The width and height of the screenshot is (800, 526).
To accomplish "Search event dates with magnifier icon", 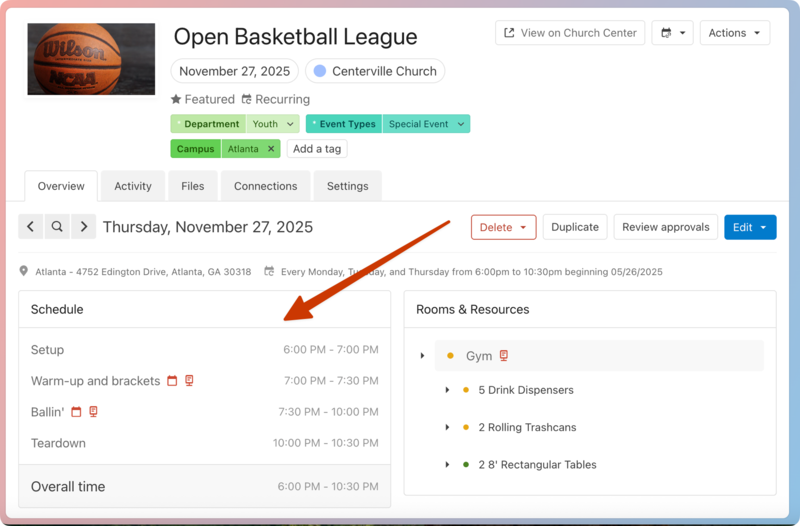I will (57, 227).
